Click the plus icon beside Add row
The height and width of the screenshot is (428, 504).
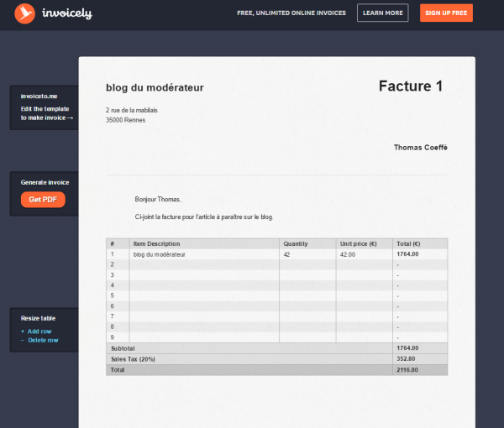coord(23,331)
